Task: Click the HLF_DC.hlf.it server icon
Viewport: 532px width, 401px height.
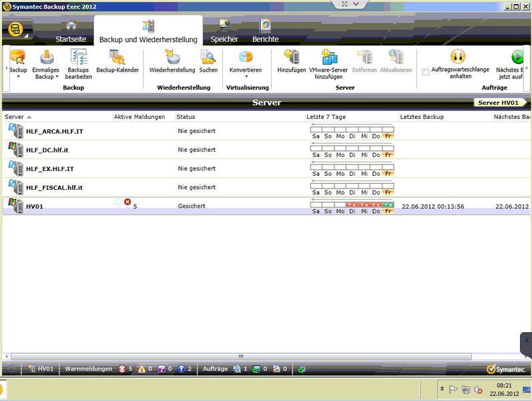Action: click(x=15, y=150)
